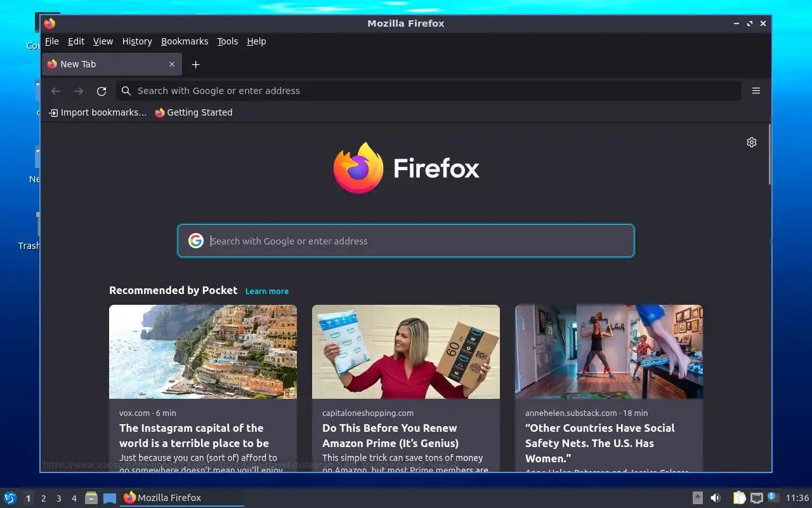Close the New Tab tab
Screen dimensions: 812x508
point(172,64)
